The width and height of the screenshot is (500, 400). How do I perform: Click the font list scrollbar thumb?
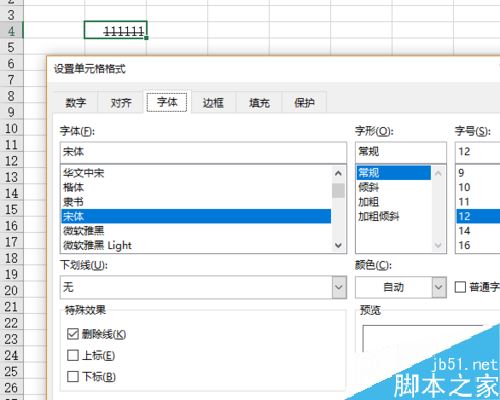(x=338, y=190)
